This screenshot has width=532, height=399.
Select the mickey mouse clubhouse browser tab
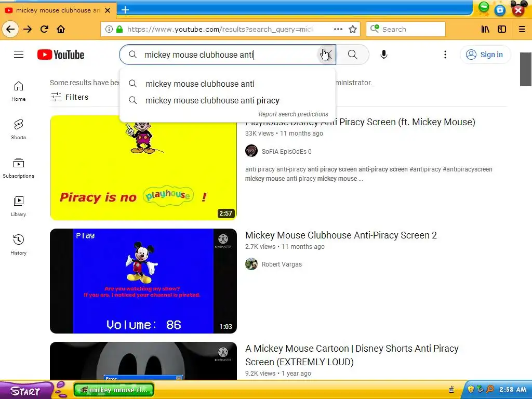coord(58,10)
